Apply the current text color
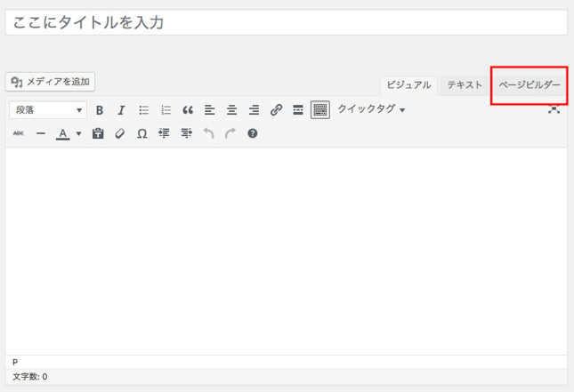The width and height of the screenshot is (574, 392). (x=63, y=134)
